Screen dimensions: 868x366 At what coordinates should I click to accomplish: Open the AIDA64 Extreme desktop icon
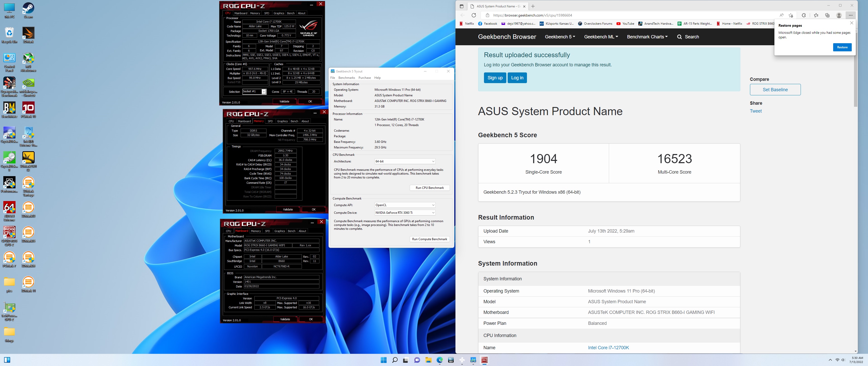9,211
